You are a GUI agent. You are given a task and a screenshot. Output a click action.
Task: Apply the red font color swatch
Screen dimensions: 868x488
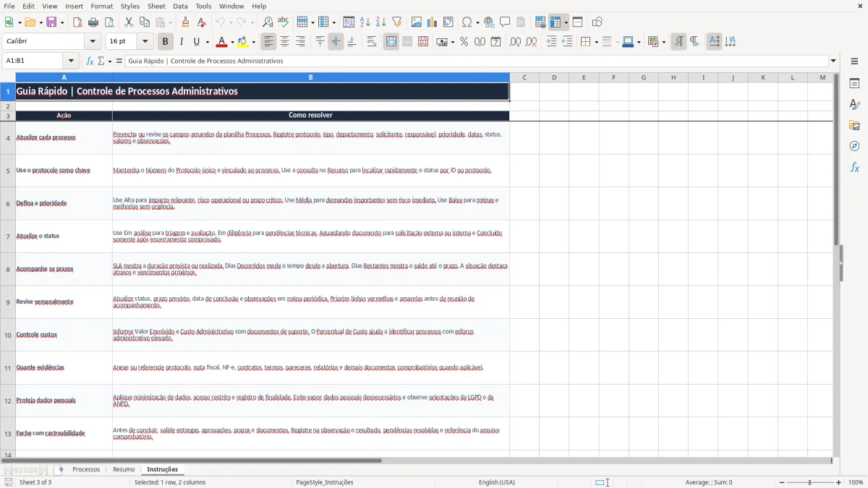click(222, 42)
